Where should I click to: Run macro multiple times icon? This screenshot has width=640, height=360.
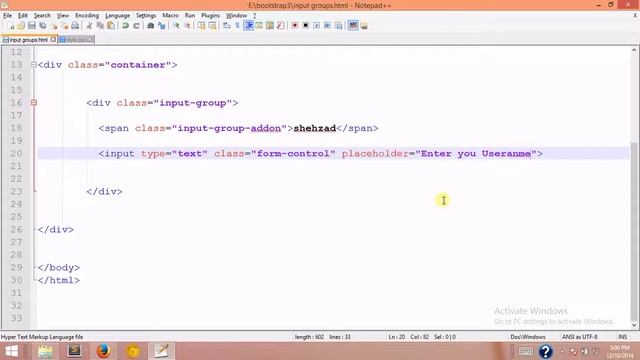(x=327, y=26)
